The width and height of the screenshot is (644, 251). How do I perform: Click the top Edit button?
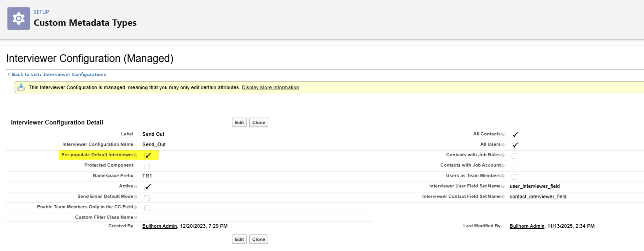(x=239, y=122)
